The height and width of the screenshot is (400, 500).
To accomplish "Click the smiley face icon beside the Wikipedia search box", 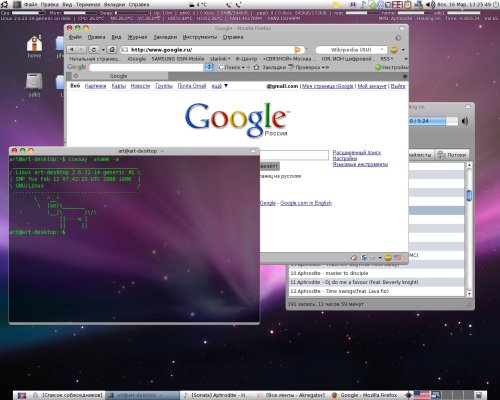I will point(394,50).
